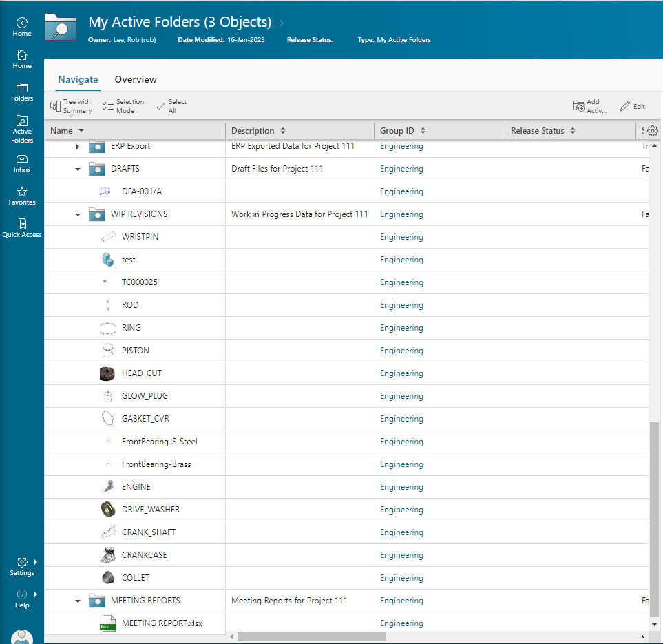Collapse the WIP REVISIONS folder
The width and height of the screenshot is (663, 644).
[77, 214]
